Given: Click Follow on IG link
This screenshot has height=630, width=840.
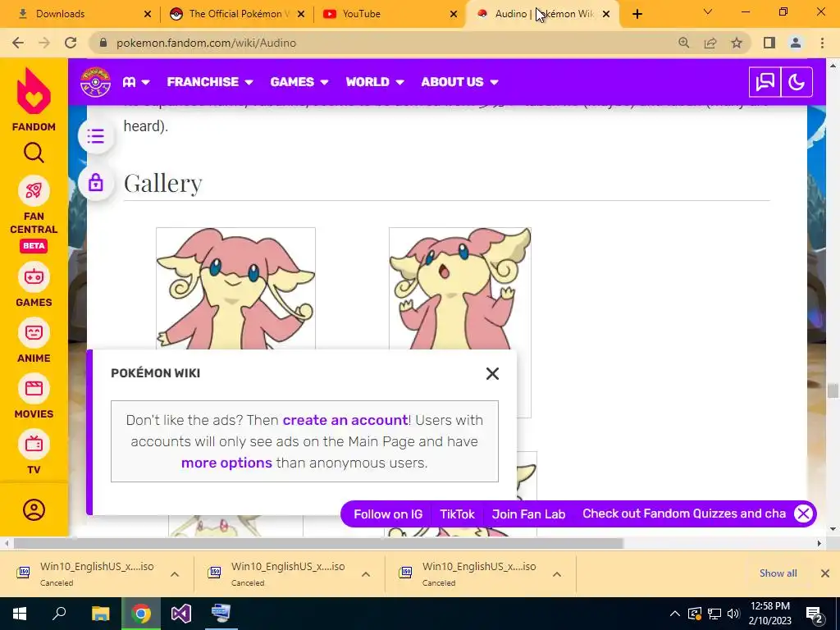Looking at the screenshot, I should (388, 514).
